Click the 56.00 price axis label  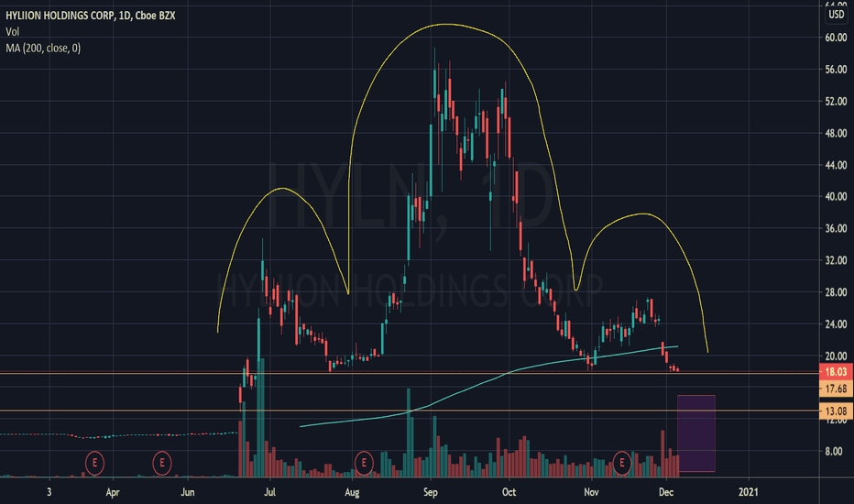[836, 70]
